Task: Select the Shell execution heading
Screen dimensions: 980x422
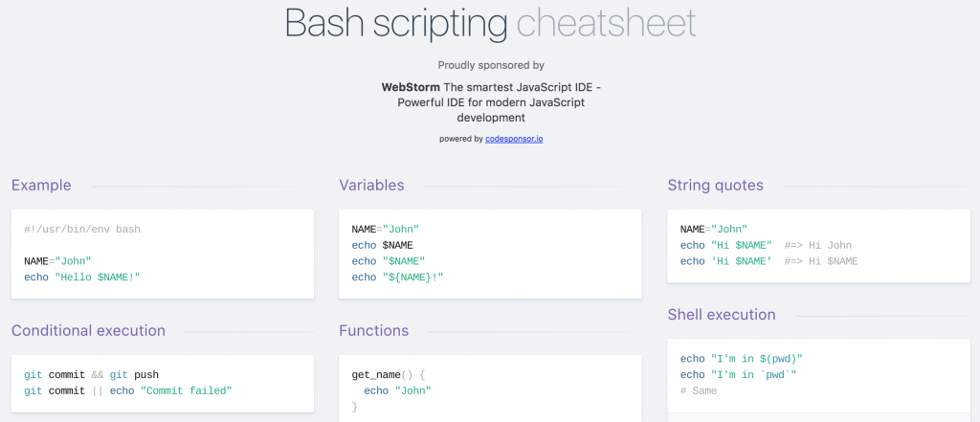Action: [722, 314]
